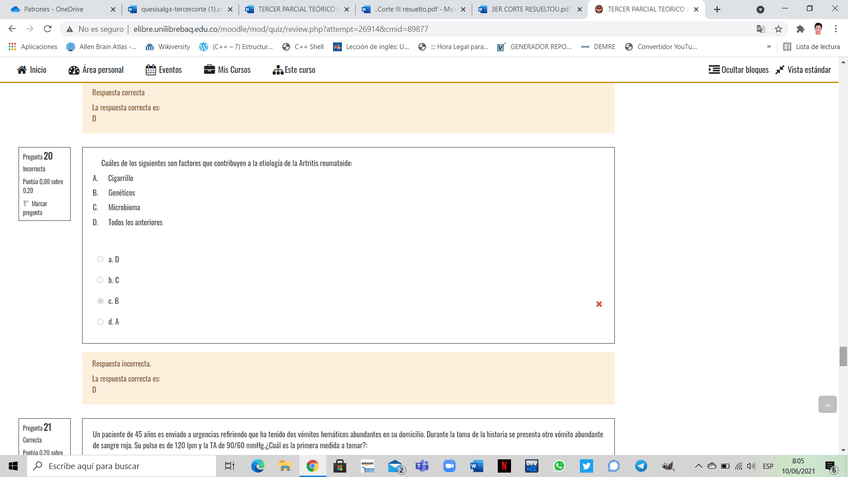Image resolution: width=848 pixels, height=477 pixels.
Task: Open the taskbar clock and date
Action: coord(798,466)
